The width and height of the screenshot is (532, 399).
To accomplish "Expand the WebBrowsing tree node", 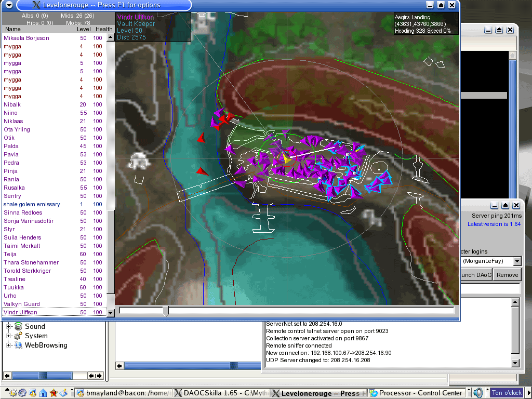I will point(8,345).
